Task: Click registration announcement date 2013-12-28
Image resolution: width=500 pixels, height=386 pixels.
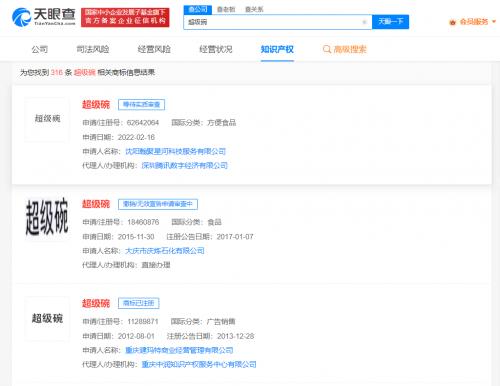Action: pyautogui.click(x=236, y=336)
